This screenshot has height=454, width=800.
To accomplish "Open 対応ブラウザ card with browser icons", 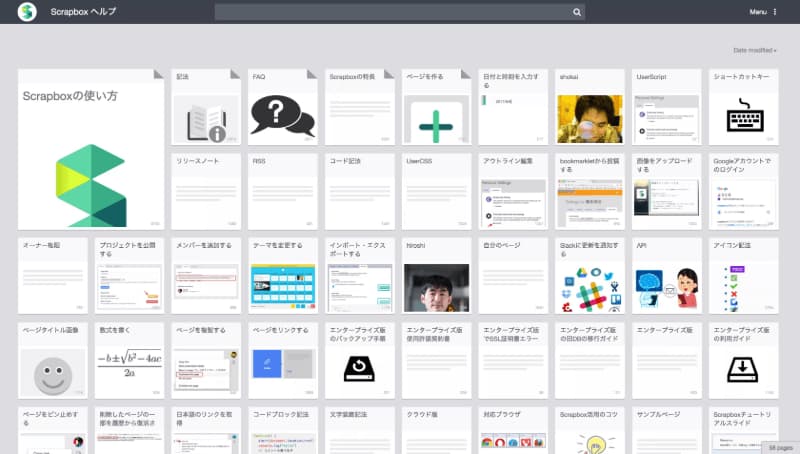I will [x=513, y=431].
